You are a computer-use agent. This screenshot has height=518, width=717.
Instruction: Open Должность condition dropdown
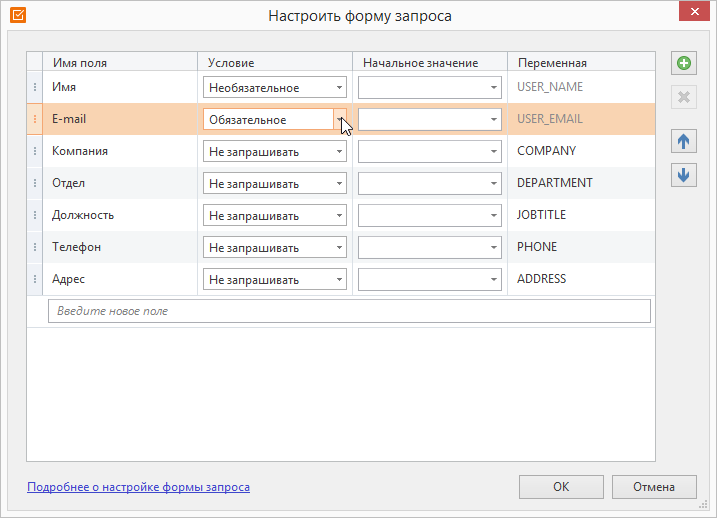pyautogui.click(x=275, y=215)
